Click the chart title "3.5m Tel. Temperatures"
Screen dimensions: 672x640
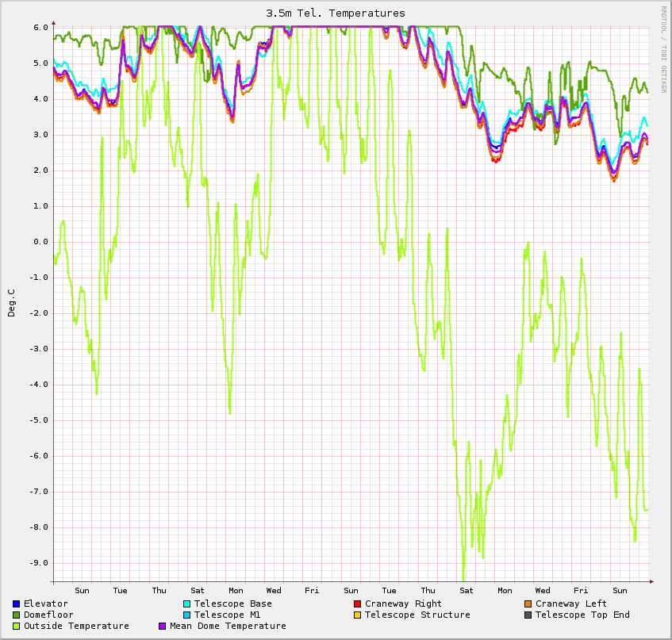pos(336,13)
